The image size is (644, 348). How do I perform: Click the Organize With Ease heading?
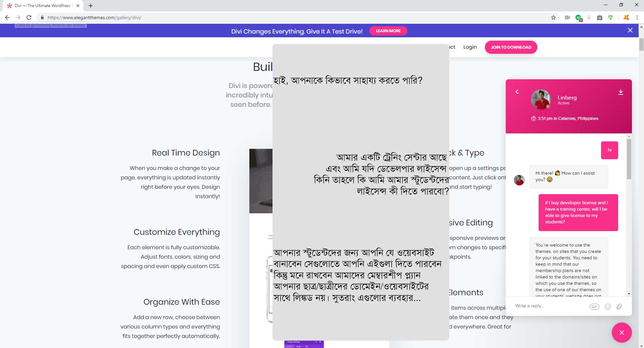click(182, 302)
